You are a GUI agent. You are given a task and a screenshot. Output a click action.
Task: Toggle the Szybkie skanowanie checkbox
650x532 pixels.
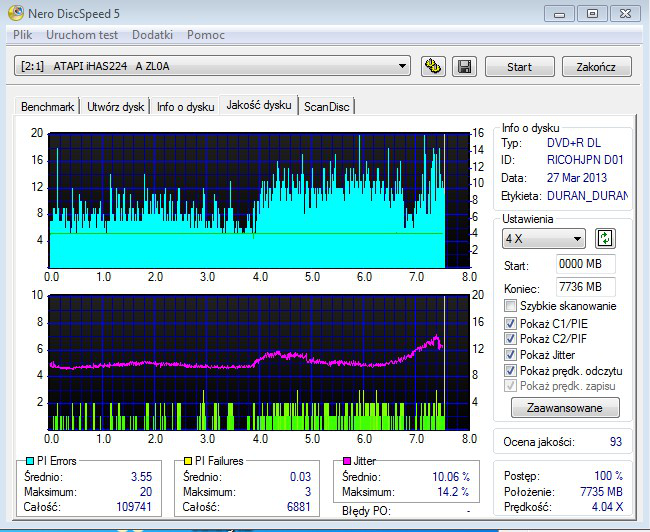[x=510, y=306]
